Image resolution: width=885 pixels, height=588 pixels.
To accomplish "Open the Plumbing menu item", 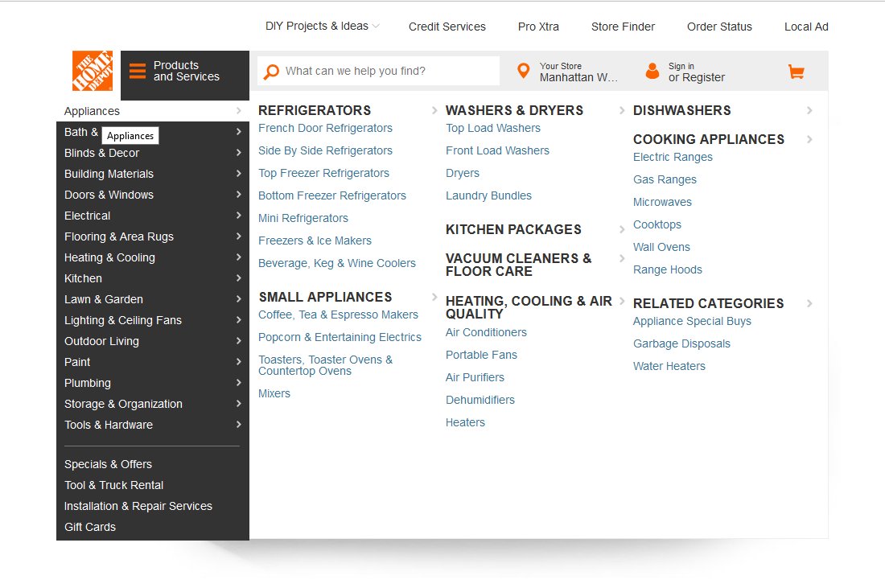I will [87, 382].
